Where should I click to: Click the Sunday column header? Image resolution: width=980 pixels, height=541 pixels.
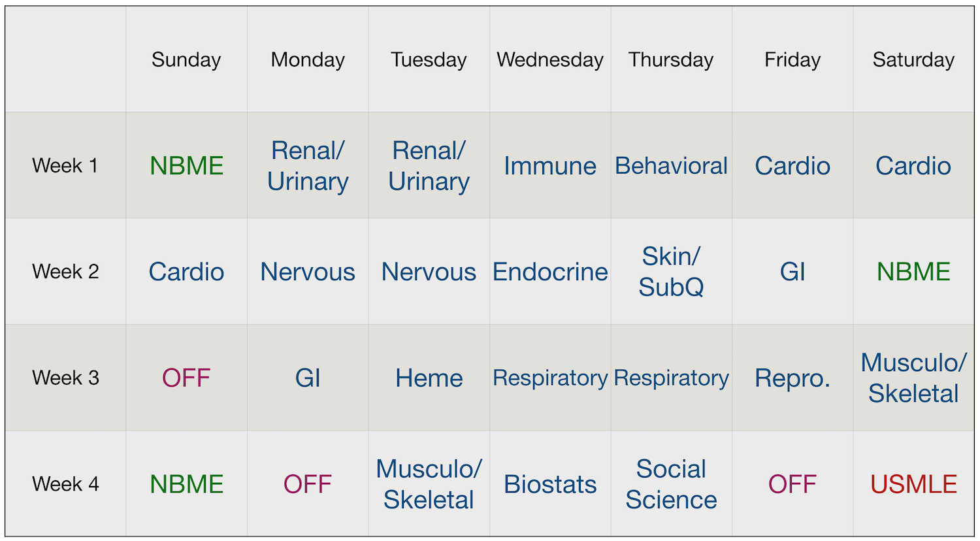tap(186, 59)
